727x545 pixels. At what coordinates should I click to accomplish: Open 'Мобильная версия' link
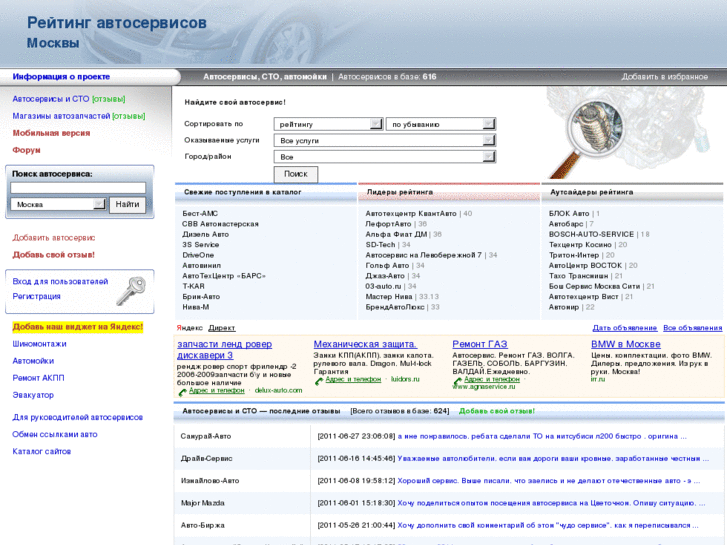[51, 133]
